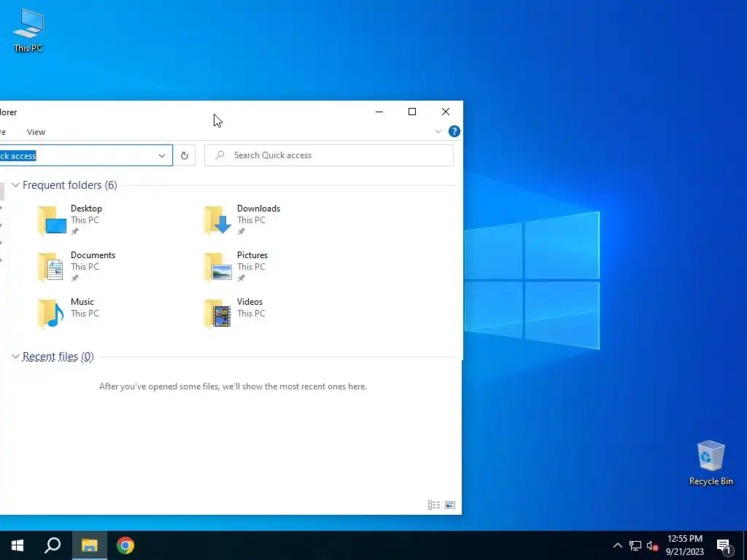Open address bar history dropdown
The image size is (747, 560).
(162, 156)
